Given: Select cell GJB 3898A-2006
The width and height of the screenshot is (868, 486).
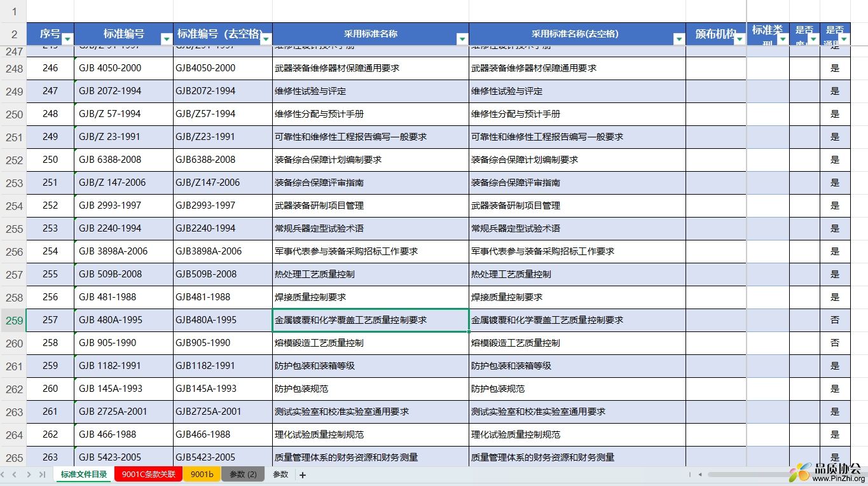Looking at the screenshot, I should click(x=123, y=251).
